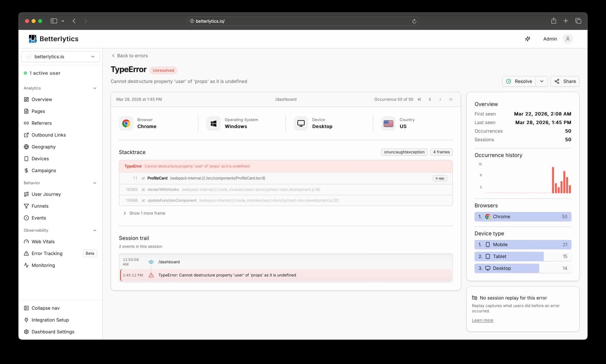Select the Mobile device type bar
This screenshot has width=606, height=364.
[x=523, y=245]
